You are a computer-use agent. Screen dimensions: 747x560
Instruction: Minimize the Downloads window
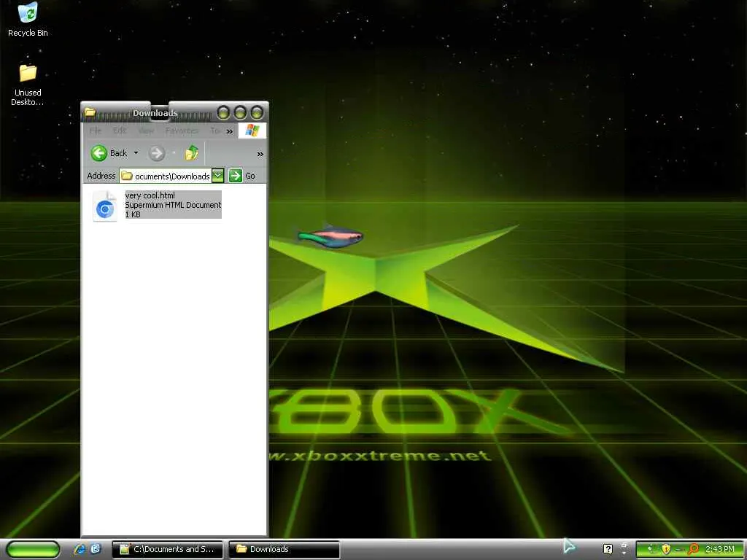(x=223, y=113)
